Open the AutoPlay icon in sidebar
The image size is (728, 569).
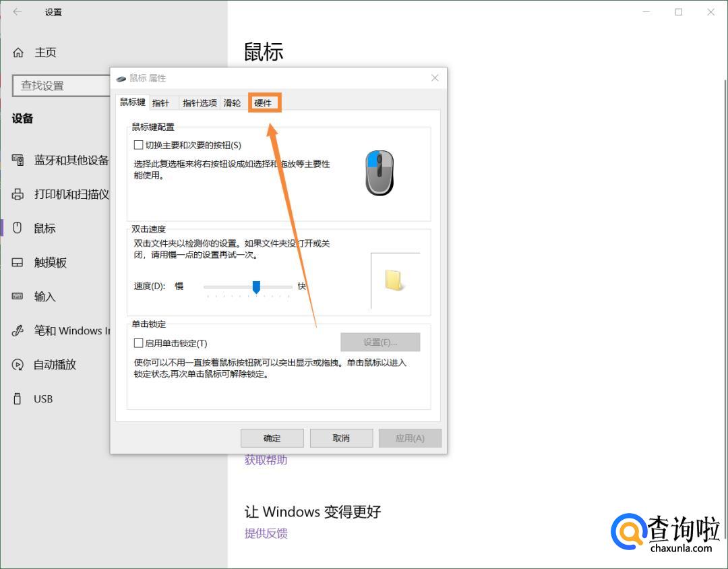18,365
